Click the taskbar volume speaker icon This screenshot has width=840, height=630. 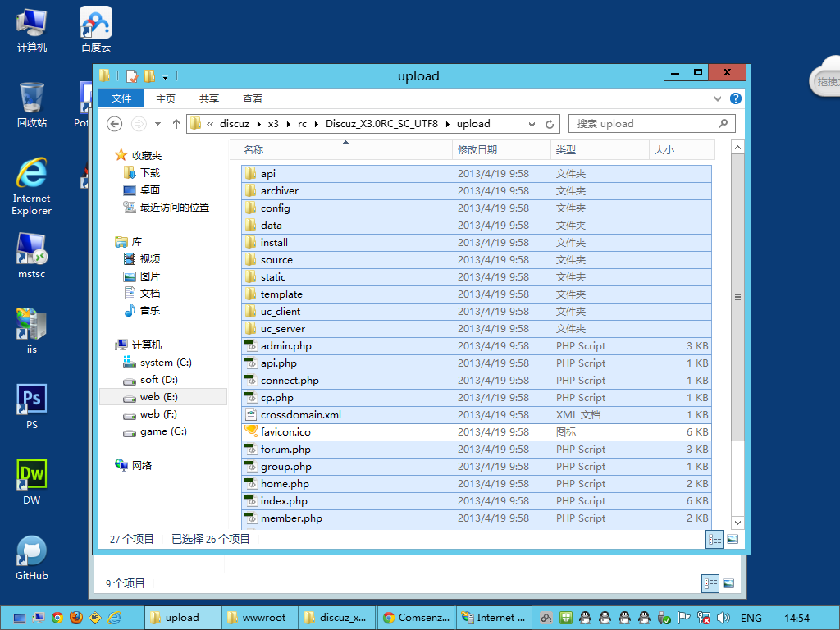click(724, 618)
